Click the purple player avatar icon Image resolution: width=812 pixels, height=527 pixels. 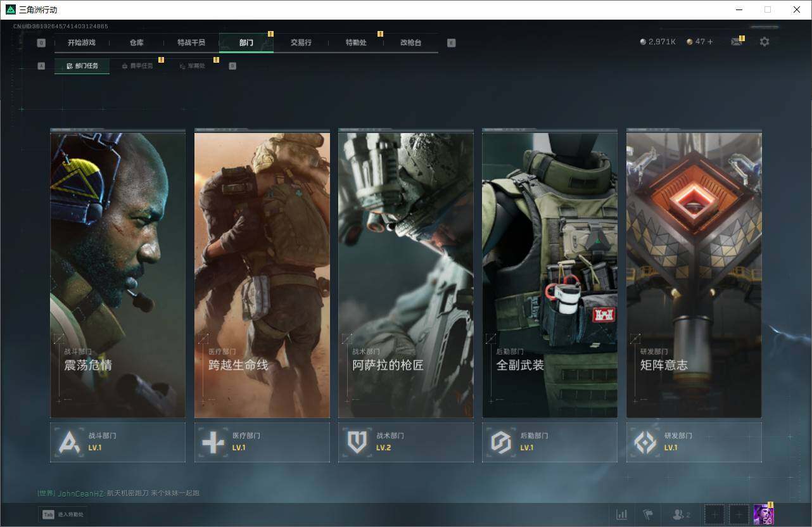(x=763, y=514)
